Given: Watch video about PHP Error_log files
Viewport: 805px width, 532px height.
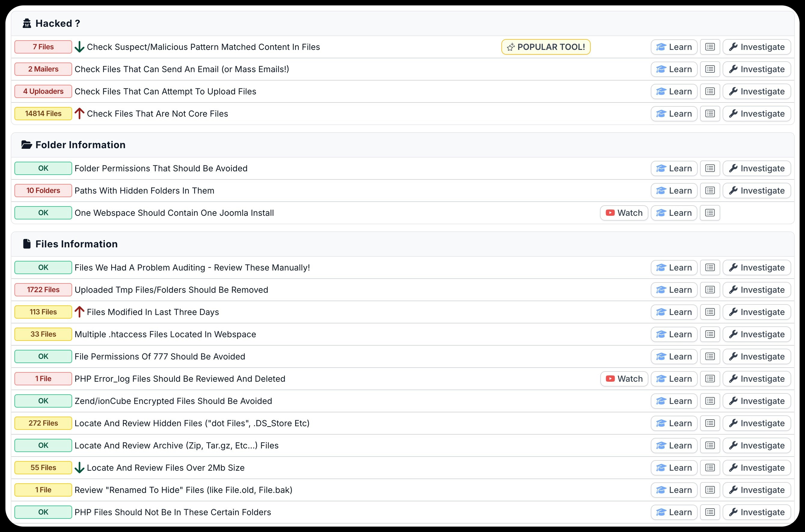Looking at the screenshot, I should click(x=624, y=379).
